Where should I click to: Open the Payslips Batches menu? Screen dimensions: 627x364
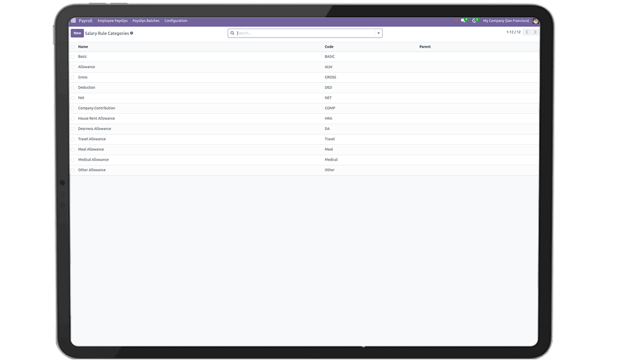(x=146, y=21)
